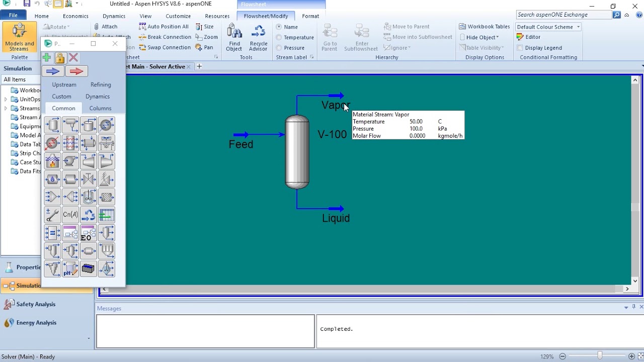This screenshot has width=644, height=362.
Task: Select the Cn(A) palette icon
Action: point(70,215)
